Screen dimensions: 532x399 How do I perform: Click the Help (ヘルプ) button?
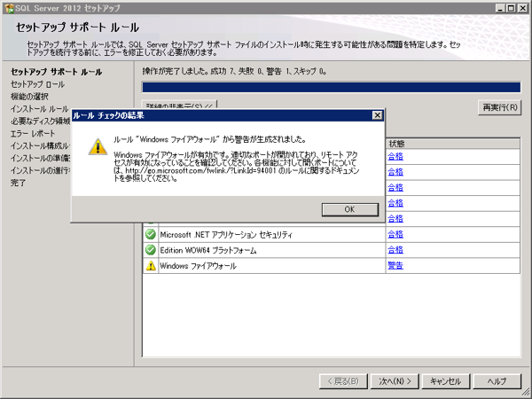[x=497, y=381]
